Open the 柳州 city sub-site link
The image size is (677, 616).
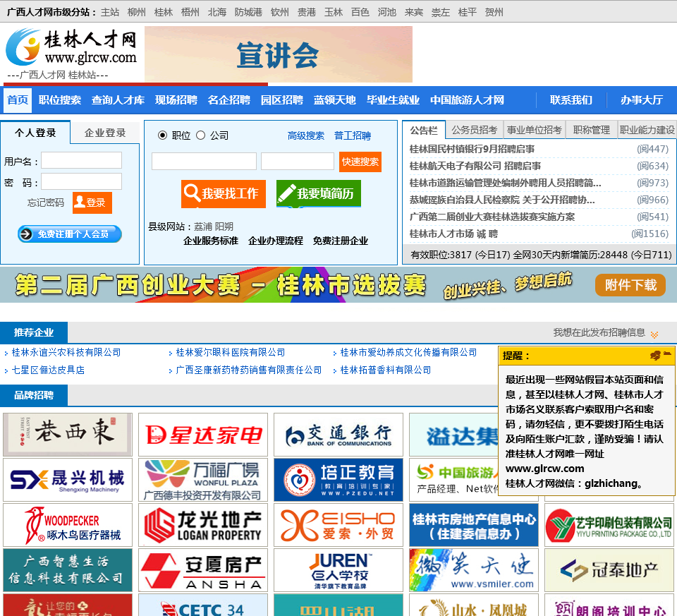tap(136, 12)
